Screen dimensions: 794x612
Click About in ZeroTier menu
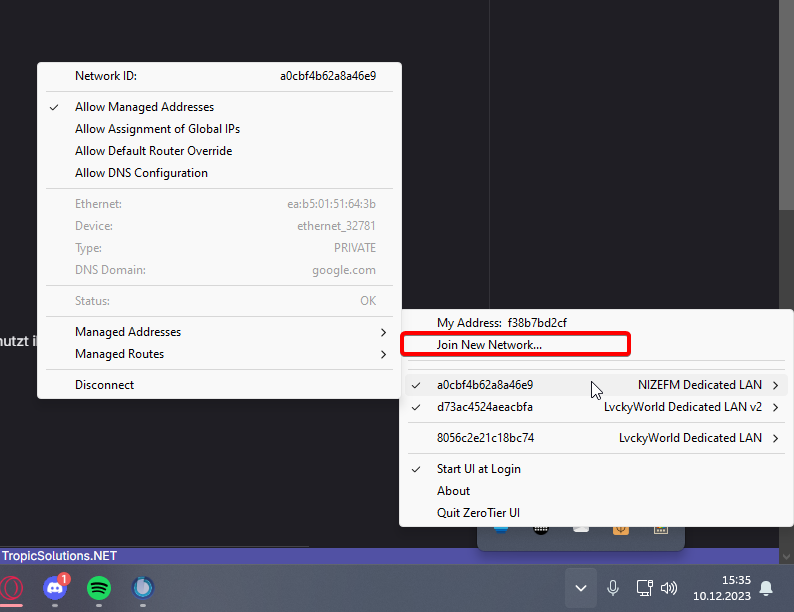[453, 491]
